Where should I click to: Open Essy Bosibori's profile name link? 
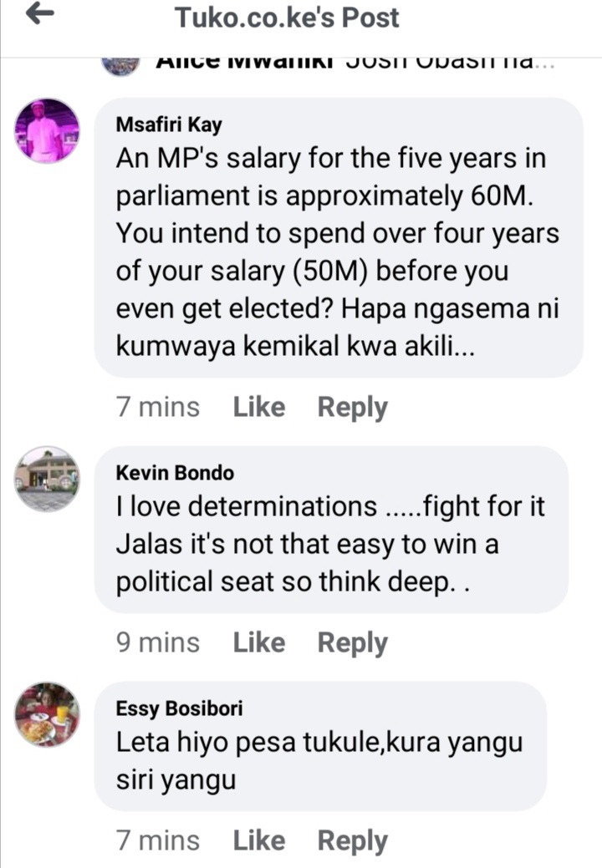(179, 708)
